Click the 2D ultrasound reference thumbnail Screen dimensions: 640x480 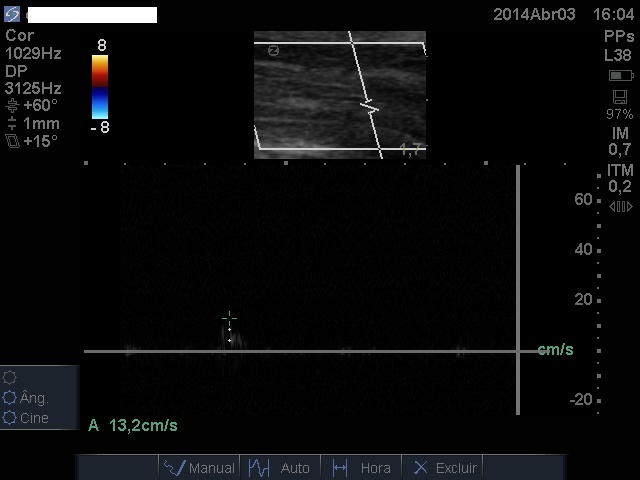tap(340, 94)
